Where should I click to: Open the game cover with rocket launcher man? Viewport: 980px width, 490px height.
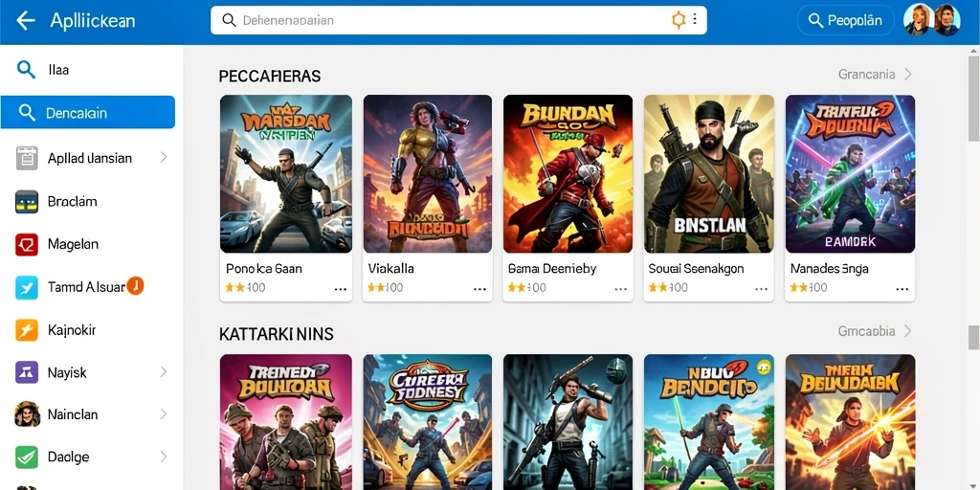(x=568, y=422)
